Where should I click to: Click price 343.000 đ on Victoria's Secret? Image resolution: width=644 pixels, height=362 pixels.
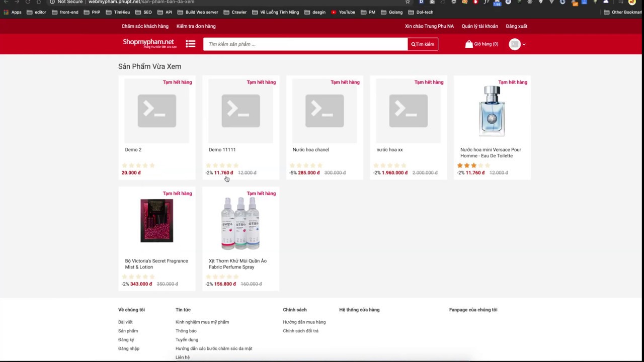pyautogui.click(x=141, y=284)
